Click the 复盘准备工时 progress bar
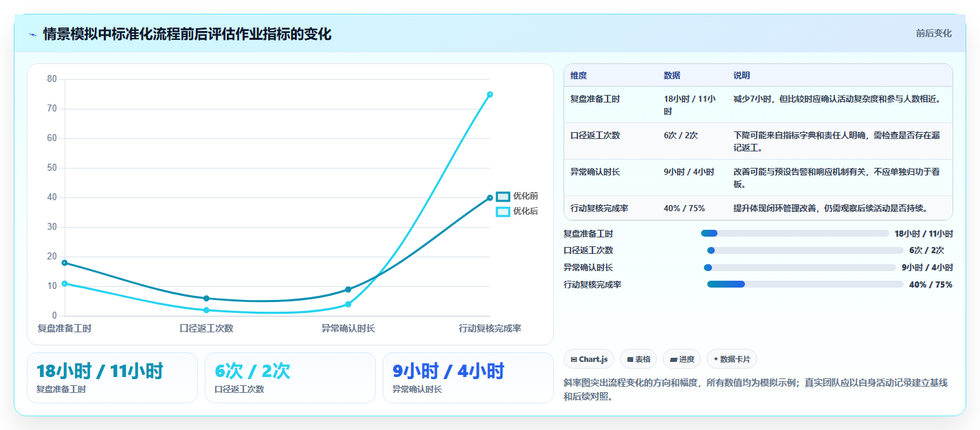 pos(795,233)
